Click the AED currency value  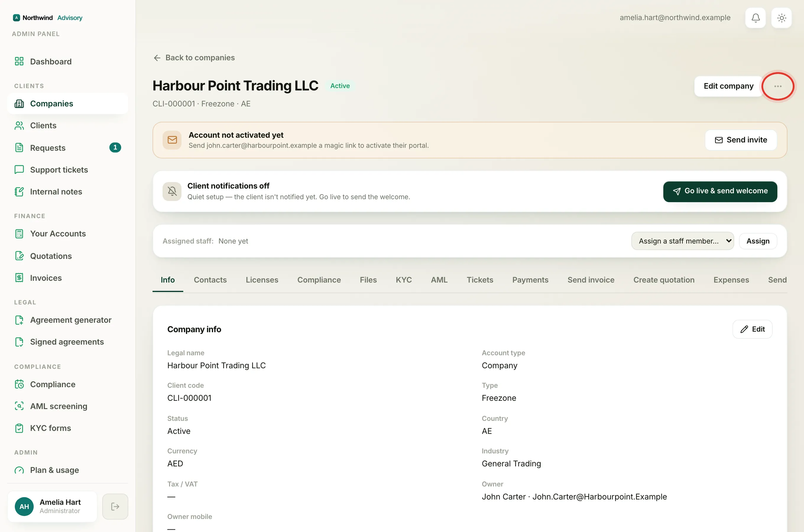pyautogui.click(x=175, y=464)
